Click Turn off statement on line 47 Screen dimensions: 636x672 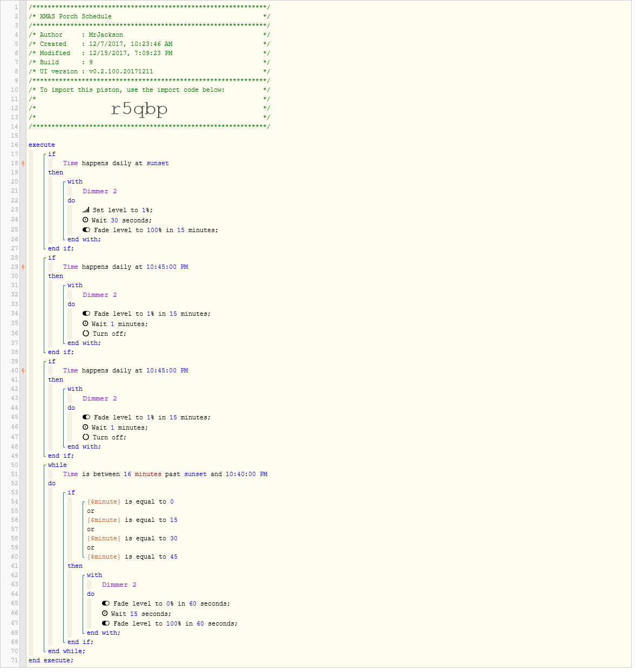110,437
